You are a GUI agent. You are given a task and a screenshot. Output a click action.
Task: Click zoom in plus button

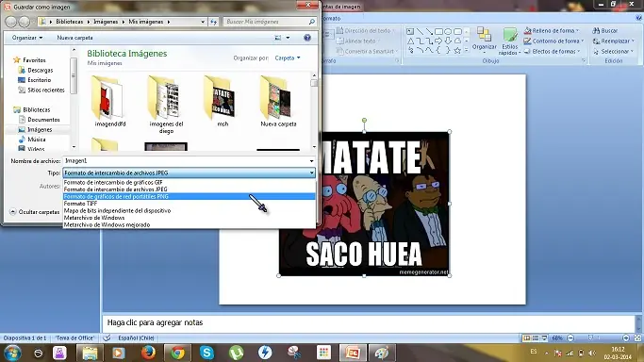626,338
